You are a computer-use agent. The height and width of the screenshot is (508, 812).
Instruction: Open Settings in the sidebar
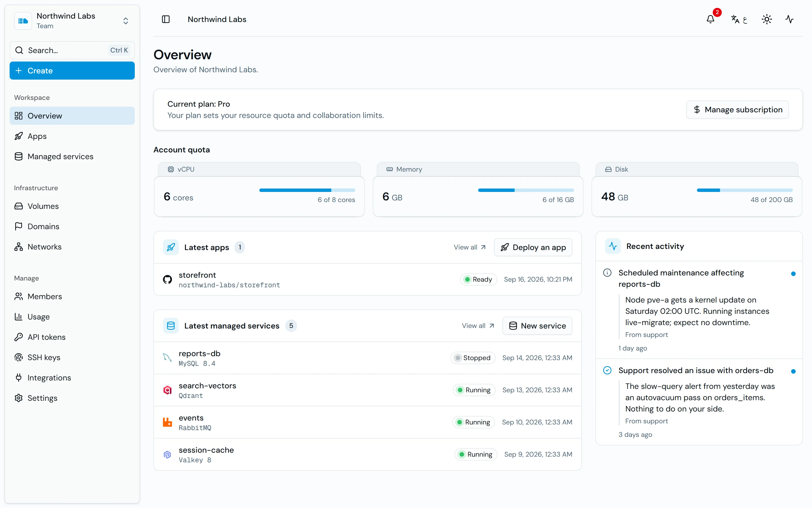coord(72,398)
